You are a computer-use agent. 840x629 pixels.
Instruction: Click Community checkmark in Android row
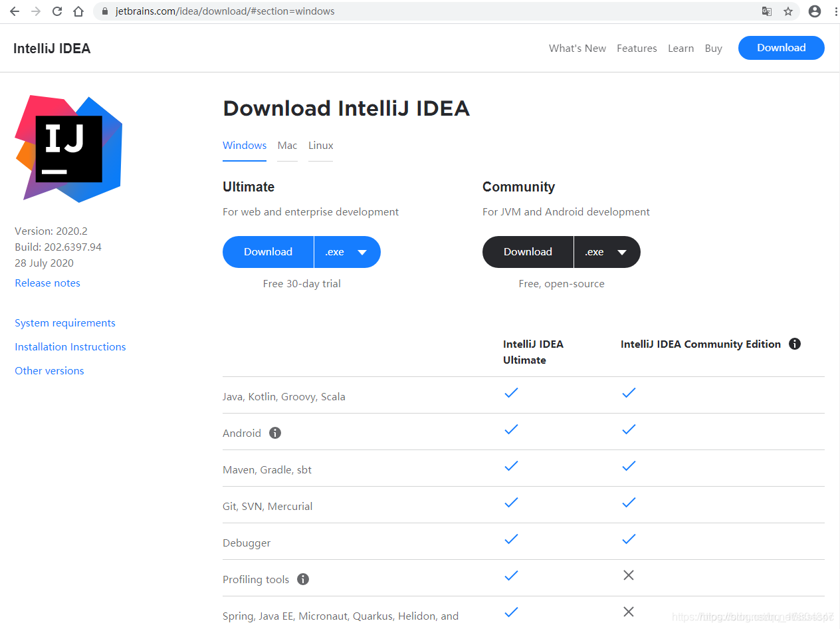[629, 430]
